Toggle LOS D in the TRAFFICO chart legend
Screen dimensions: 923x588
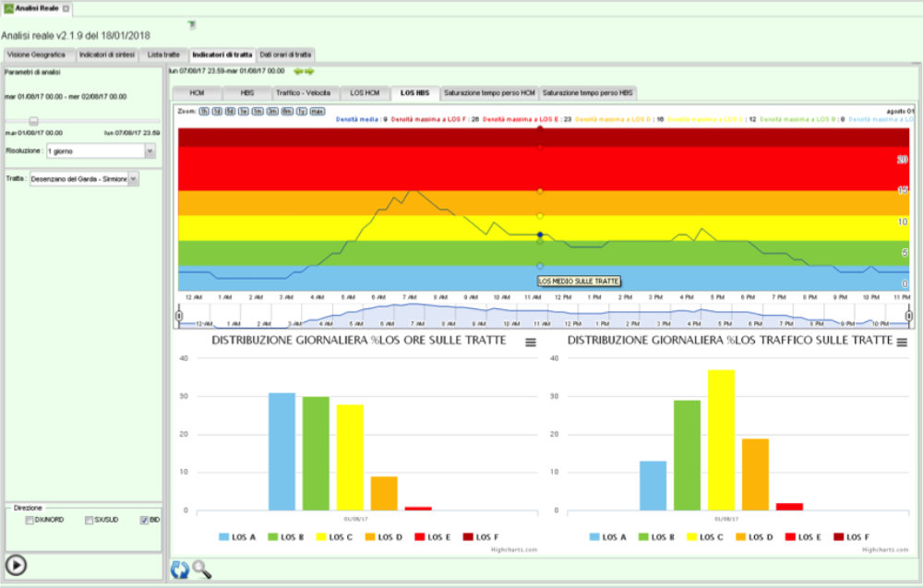(x=755, y=537)
